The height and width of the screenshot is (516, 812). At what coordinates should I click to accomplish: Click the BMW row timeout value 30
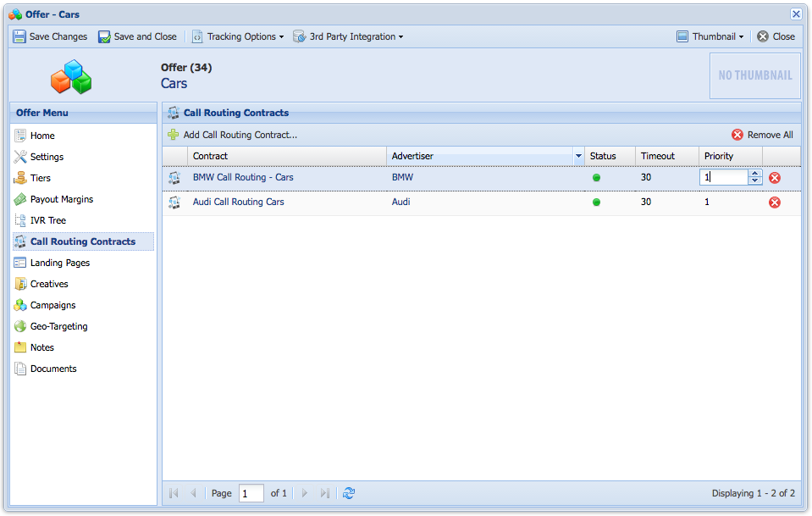646,177
